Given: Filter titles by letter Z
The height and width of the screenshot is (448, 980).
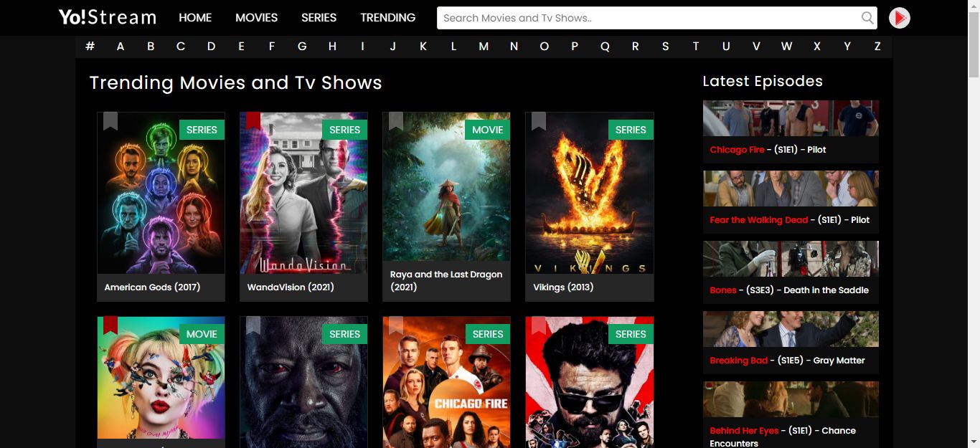Looking at the screenshot, I should pyautogui.click(x=877, y=46).
